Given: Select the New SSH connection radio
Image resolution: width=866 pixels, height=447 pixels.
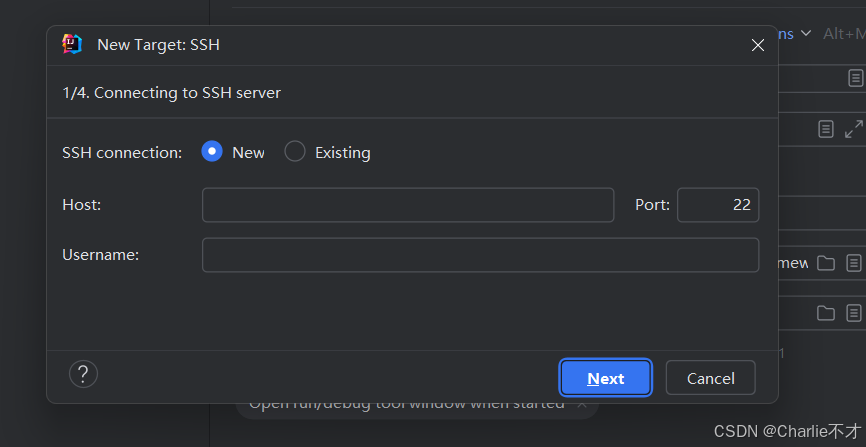Looking at the screenshot, I should pyautogui.click(x=212, y=152).
